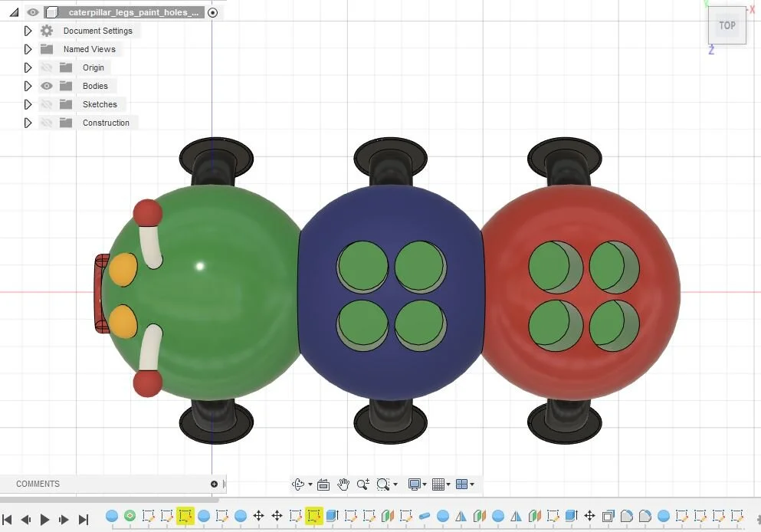Click the Document Settings gear icon
761x532 pixels.
[47, 31]
